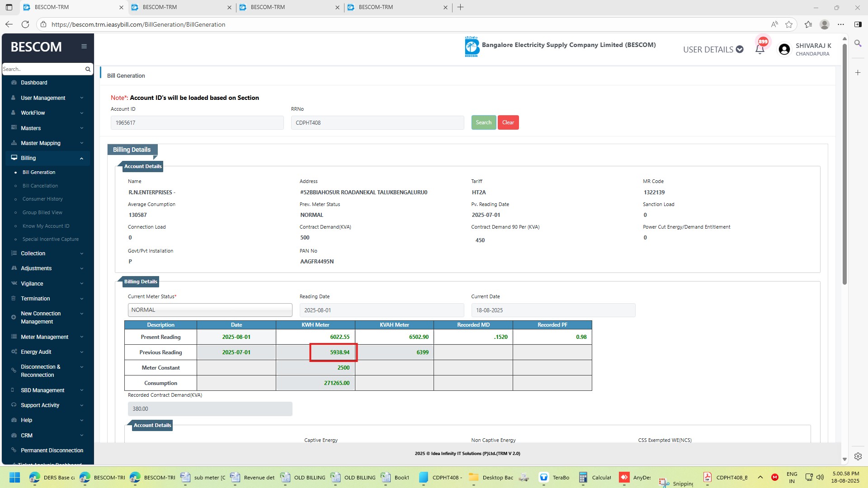Open Bill Cancellation submenu item

[40, 186]
